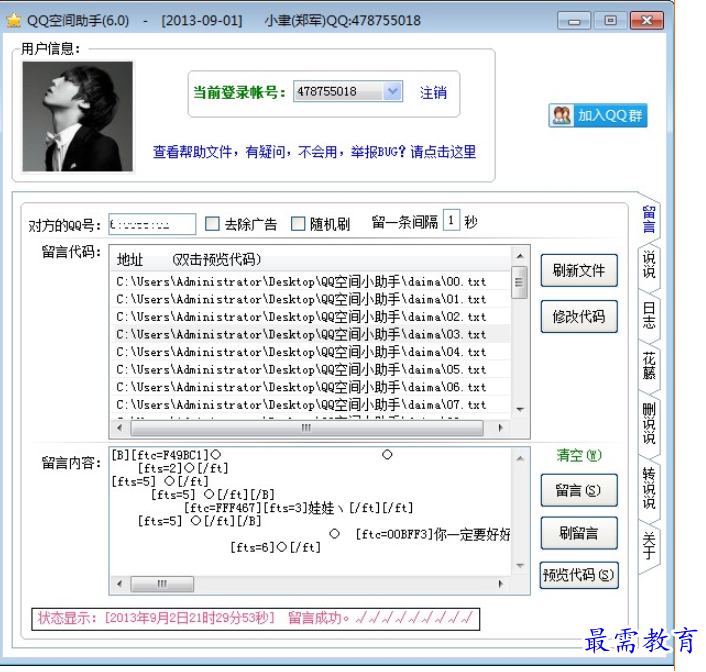Click the 刷新文件 button
Image resolution: width=706 pixels, height=672 pixels.
(579, 271)
